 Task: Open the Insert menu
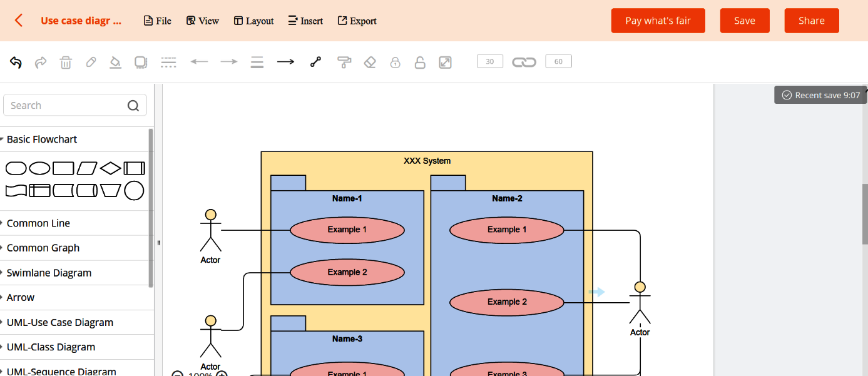(x=305, y=21)
